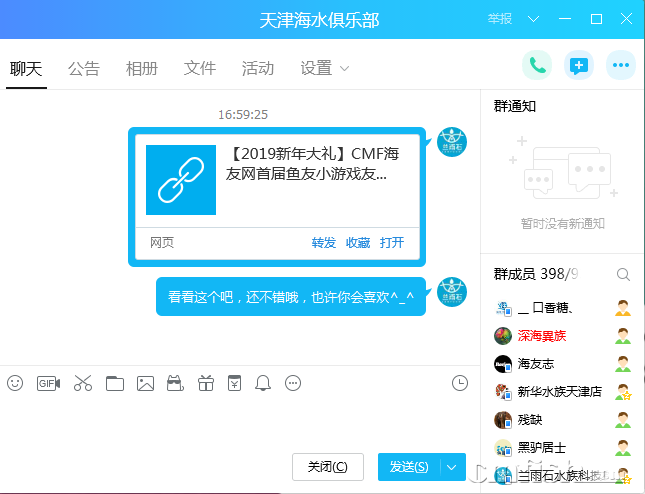Start a group voice call
Image resolution: width=645 pixels, height=494 pixels.
[x=537, y=65]
